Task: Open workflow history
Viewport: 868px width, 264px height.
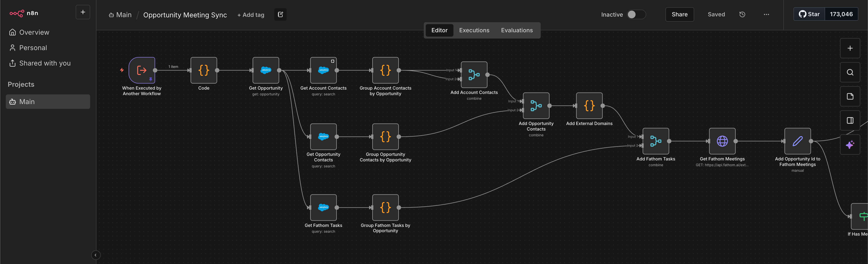Action: [x=742, y=14]
